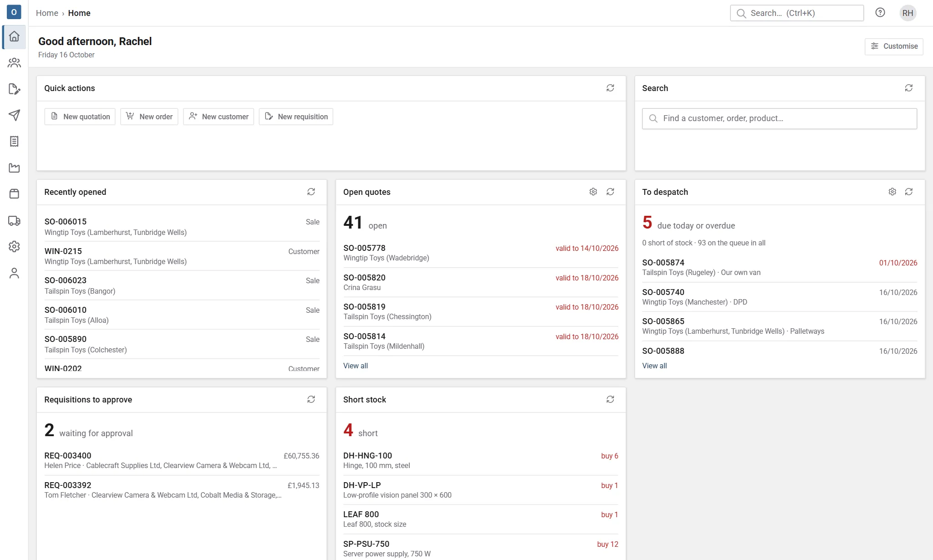Click the New requisition button

[x=296, y=117]
